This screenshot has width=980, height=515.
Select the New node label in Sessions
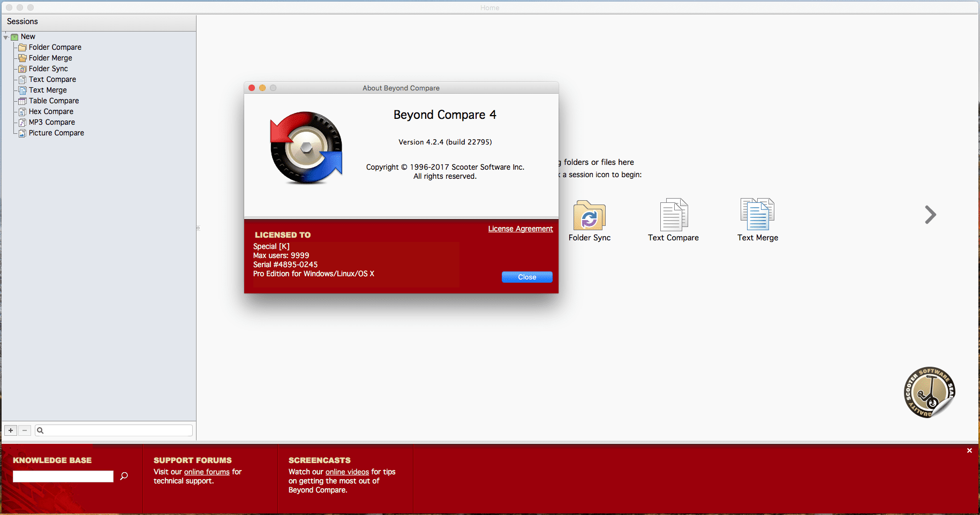tap(28, 37)
